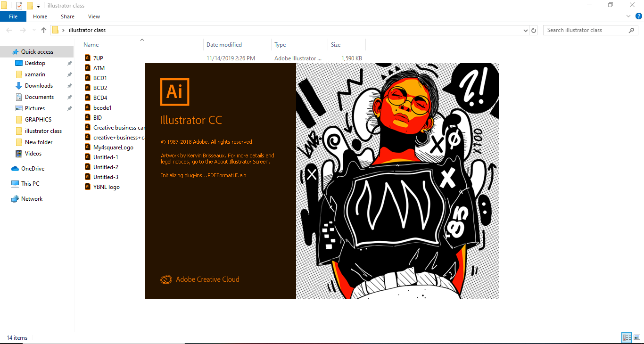Refresh the current folder view
Screen dimensions: 644x344
pos(534,30)
